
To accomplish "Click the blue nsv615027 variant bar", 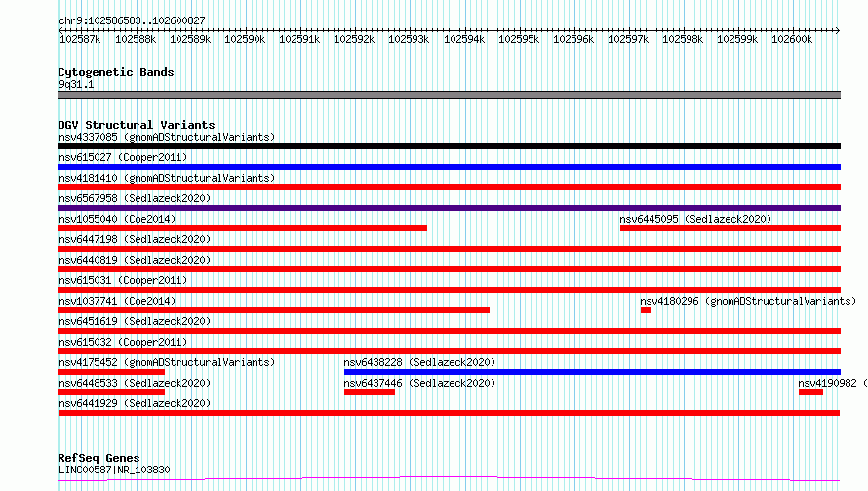I will (x=449, y=167).
